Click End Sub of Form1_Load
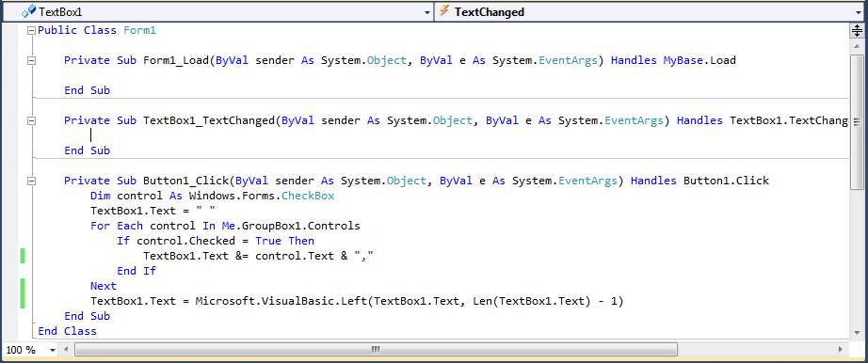Screen dimensions: 868x363 87,90
